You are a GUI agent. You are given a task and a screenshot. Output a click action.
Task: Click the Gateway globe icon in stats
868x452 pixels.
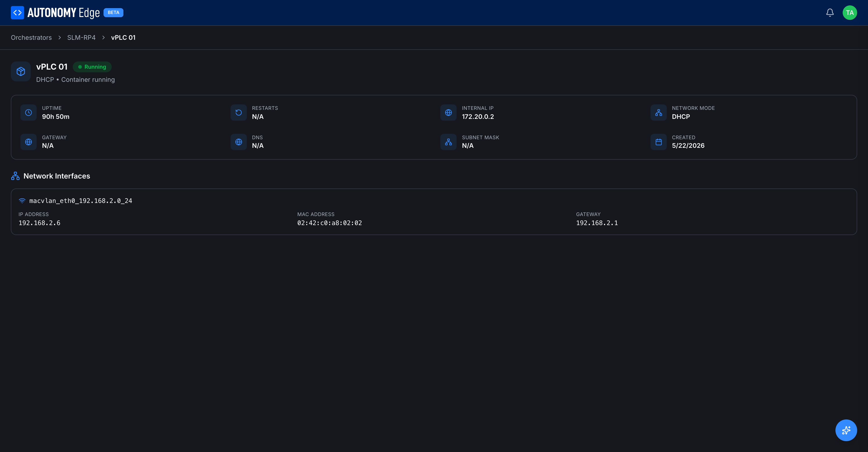(29, 142)
